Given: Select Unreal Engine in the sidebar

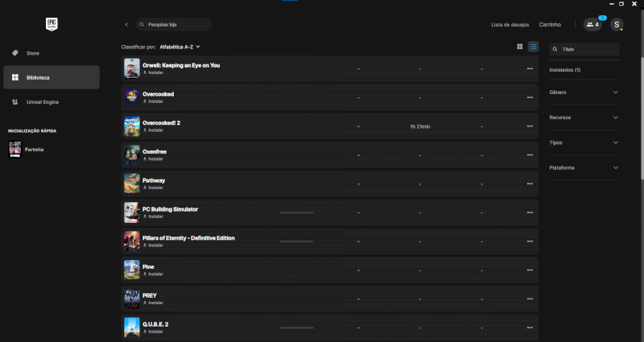Looking at the screenshot, I should point(42,102).
